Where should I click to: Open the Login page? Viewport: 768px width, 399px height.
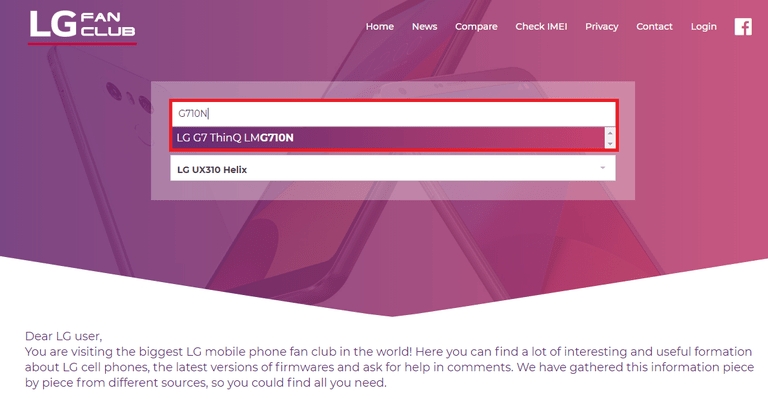[x=703, y=26]
